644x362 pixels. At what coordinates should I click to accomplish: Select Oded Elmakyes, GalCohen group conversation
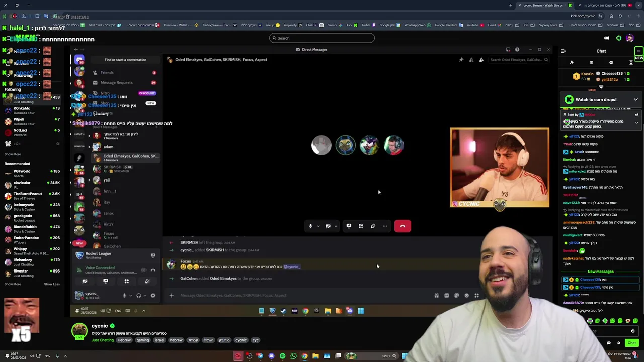(x=125, y=158)
